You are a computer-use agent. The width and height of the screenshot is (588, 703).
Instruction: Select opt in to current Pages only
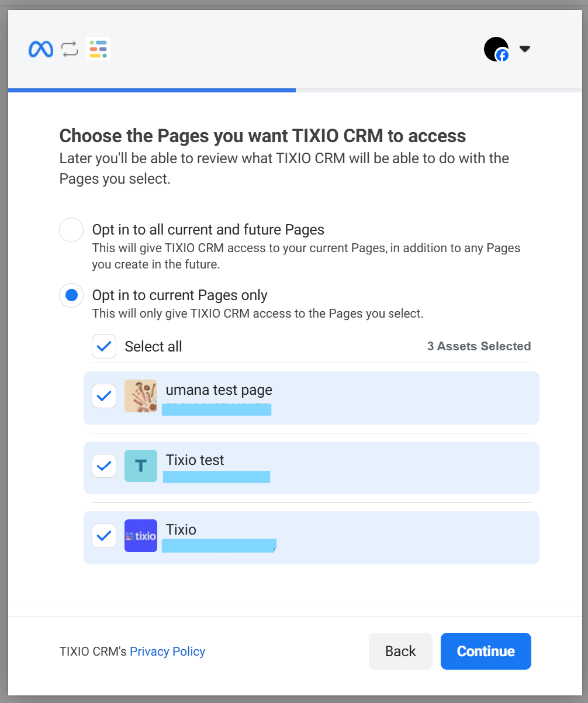click(71, 295)
